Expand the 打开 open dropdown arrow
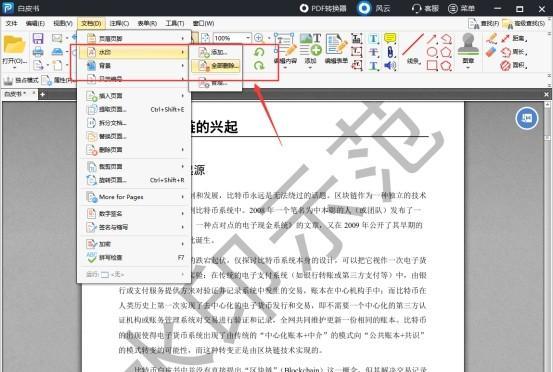This screenshot has width=553, height=372. coord(14,67)
